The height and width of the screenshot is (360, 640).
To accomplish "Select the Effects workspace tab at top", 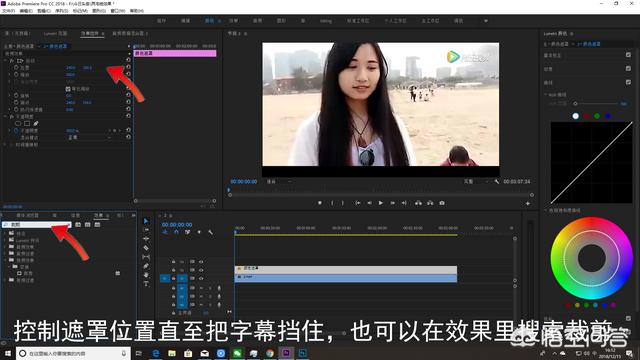I will (x=233, y=20).
